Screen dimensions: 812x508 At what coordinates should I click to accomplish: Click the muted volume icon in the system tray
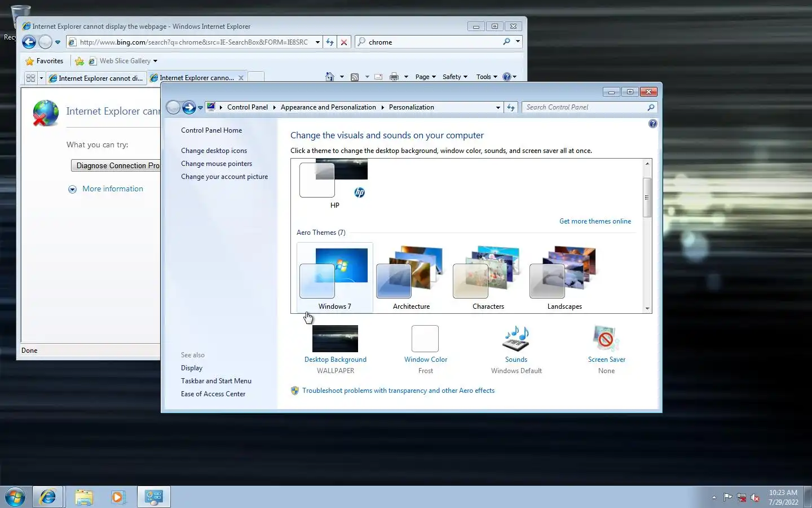[x=755, y=497]
